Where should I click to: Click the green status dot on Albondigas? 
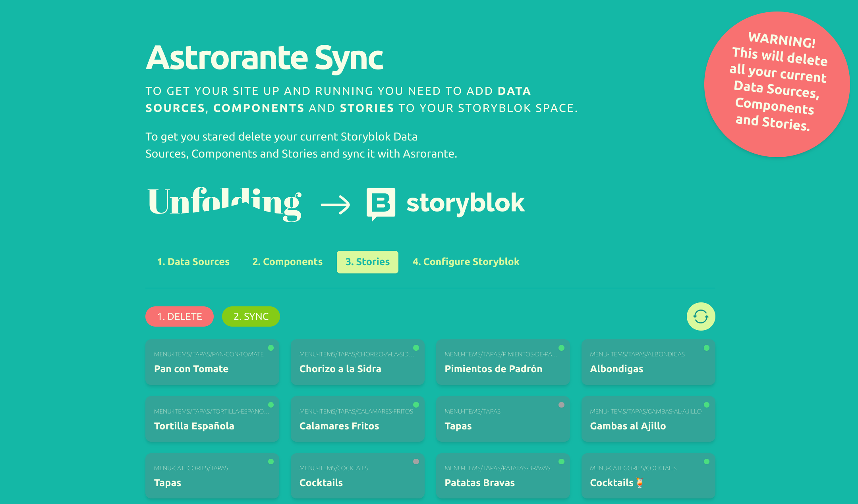(x=706, y=348)
